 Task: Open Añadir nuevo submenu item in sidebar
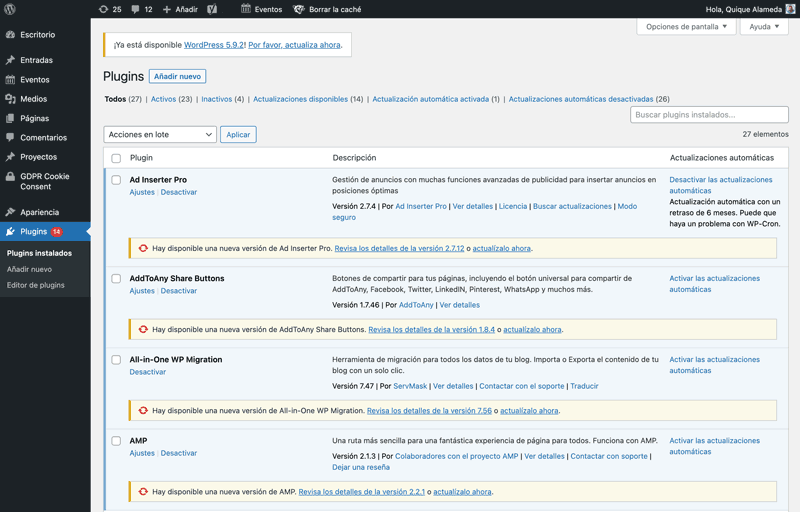(x=29, y=269)
